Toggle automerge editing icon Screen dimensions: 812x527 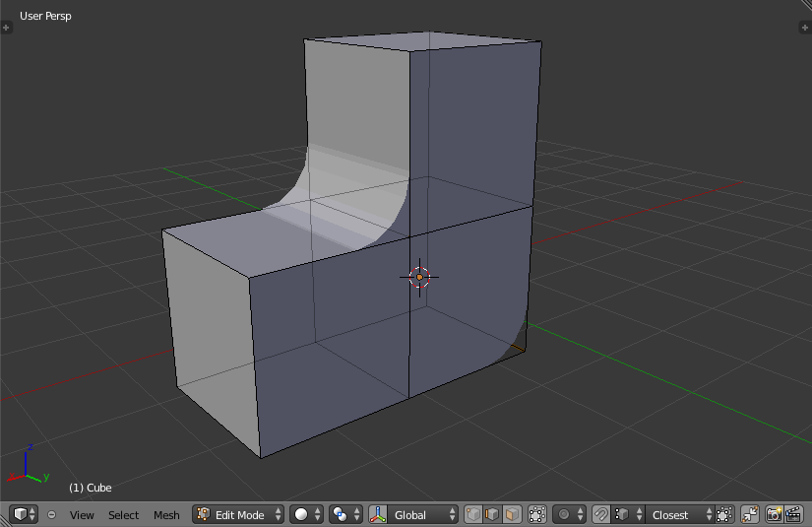pyautogui.click(x=750, y=514)
